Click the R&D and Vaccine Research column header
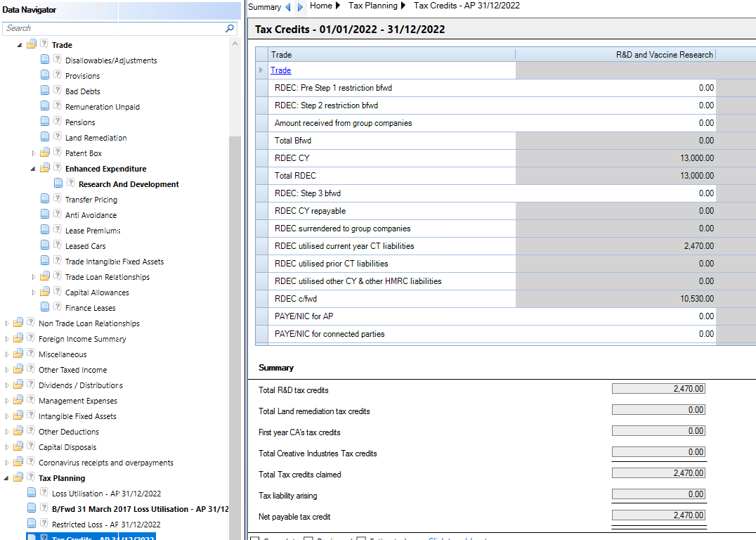Screen dimensions: 756x540 point(615,55)
